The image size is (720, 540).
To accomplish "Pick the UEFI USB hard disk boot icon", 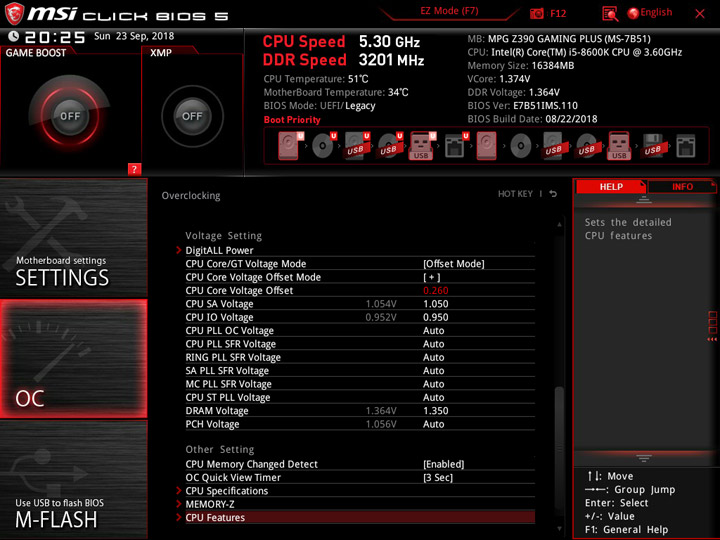I will [x=357, y=146].
